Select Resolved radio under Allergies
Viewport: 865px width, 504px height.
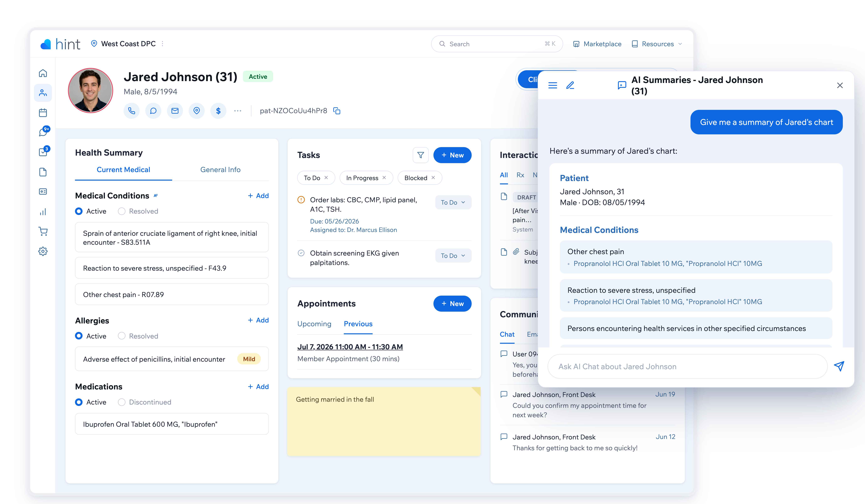click(122, 336)
